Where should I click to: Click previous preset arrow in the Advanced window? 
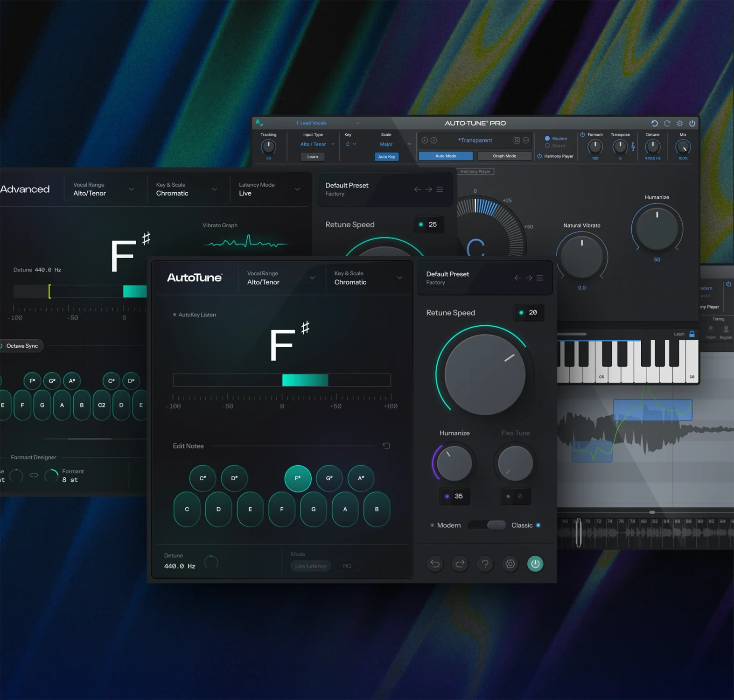point(417,189)
